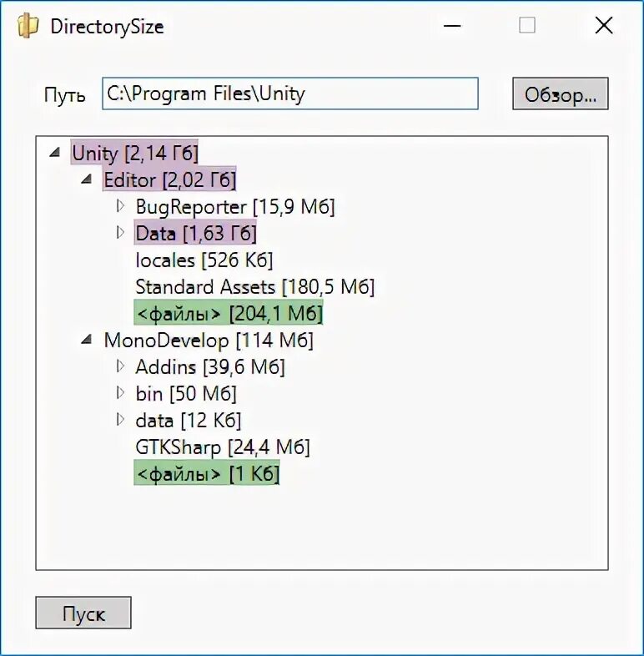
Task: Click the Путь label text
Action: pyautogui.click(x=65, y=94)
